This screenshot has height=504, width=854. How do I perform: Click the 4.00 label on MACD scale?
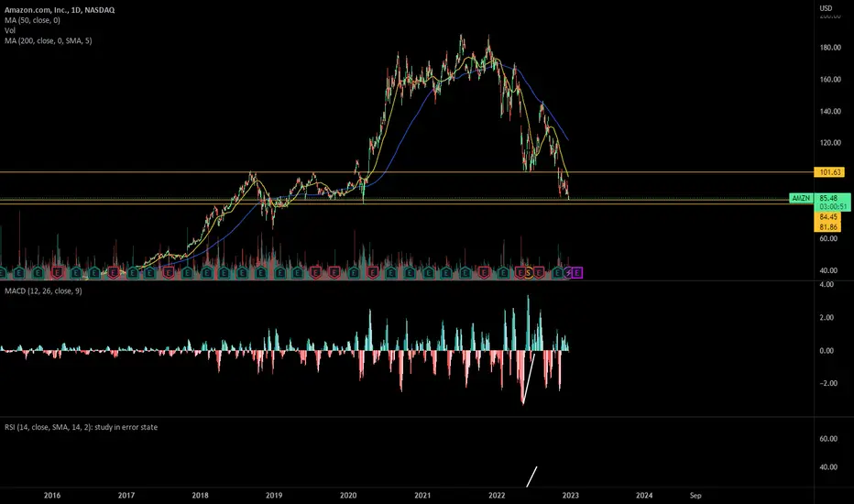point(827,284)
